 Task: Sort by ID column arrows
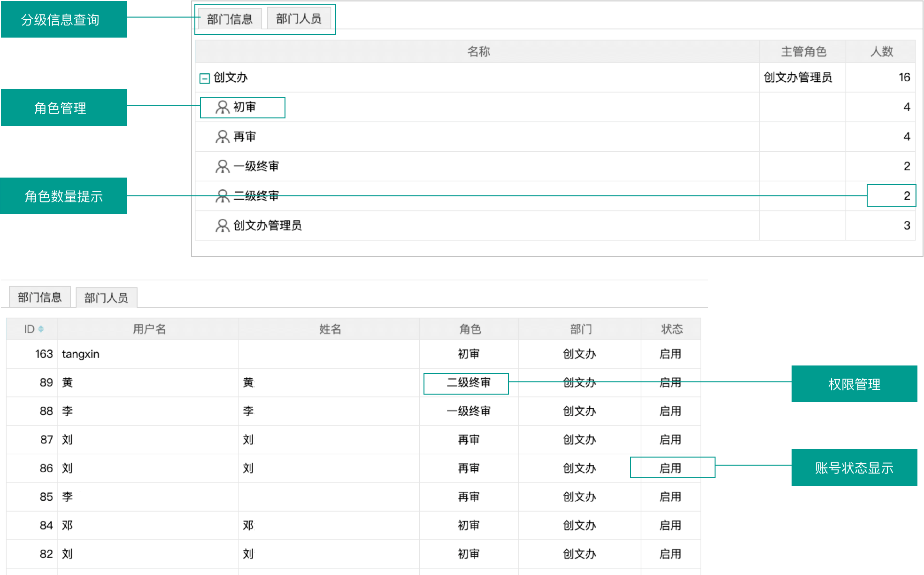click(x=41, y=329)
